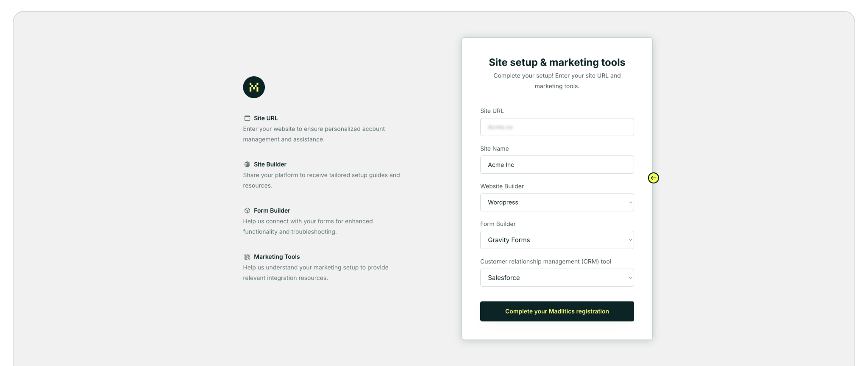Click the 'Site URL' label above the input
Screen dimensions: 868x366
point(492,111)
